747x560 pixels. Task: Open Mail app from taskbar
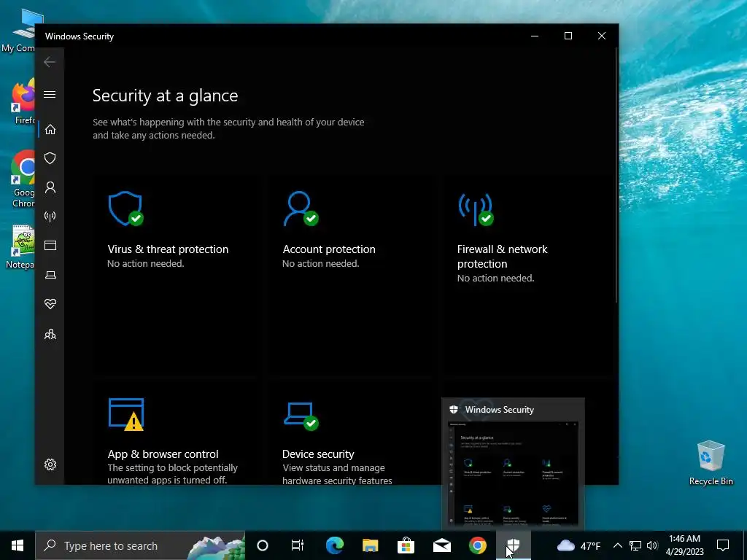point(441,545)
